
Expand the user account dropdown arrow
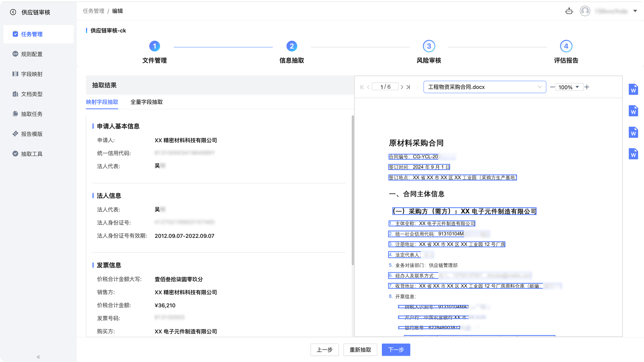click(x=635, y=11)
